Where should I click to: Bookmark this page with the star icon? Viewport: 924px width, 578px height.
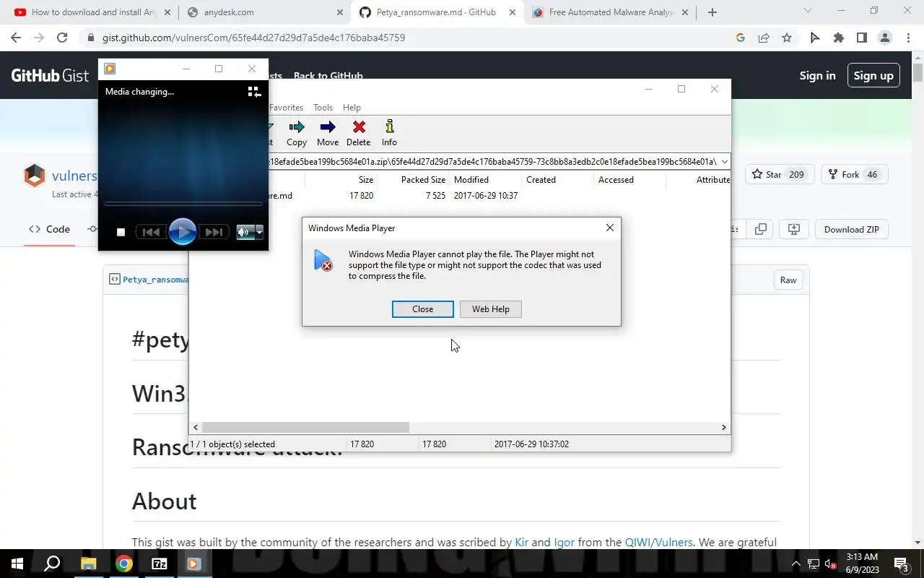tap(787, 38)
